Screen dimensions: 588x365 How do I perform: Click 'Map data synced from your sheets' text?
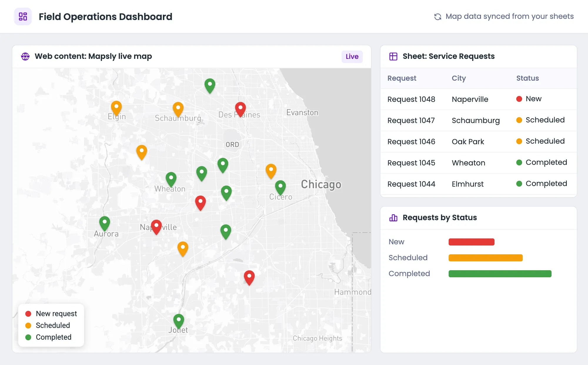click(x=510, y=16)
